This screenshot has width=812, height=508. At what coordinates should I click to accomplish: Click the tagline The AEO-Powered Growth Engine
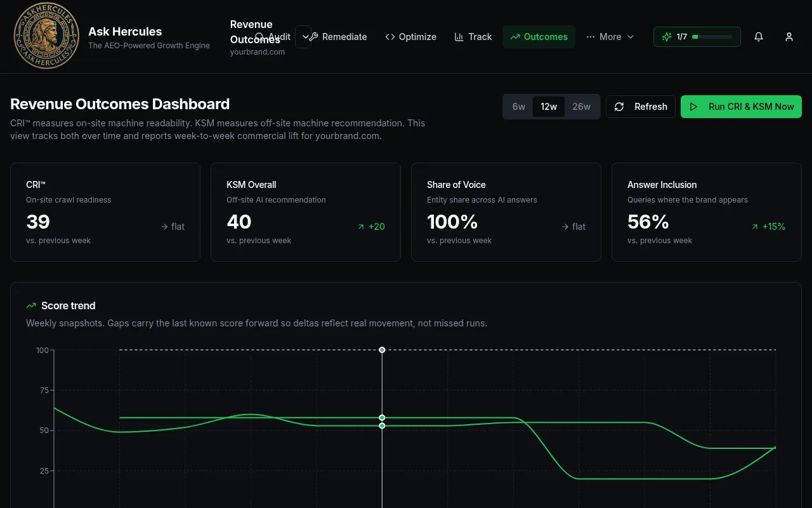click(149, 46)
